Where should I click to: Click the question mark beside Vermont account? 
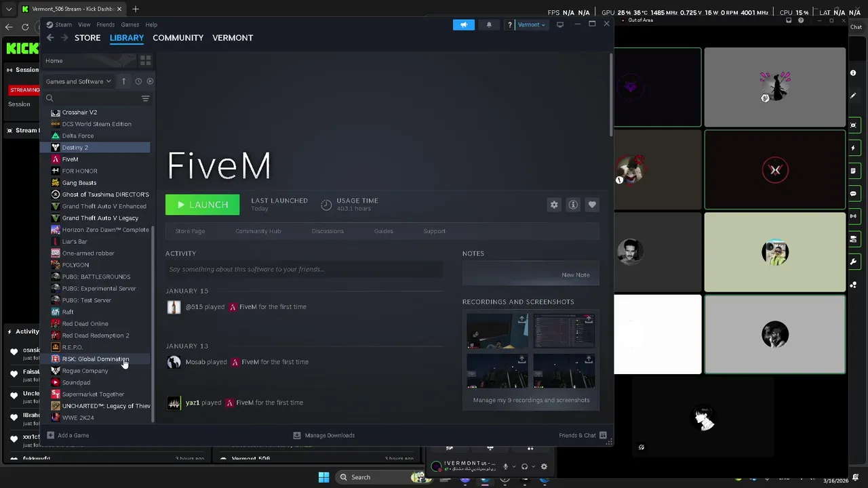pyautogui.click(x=510, y=25)
